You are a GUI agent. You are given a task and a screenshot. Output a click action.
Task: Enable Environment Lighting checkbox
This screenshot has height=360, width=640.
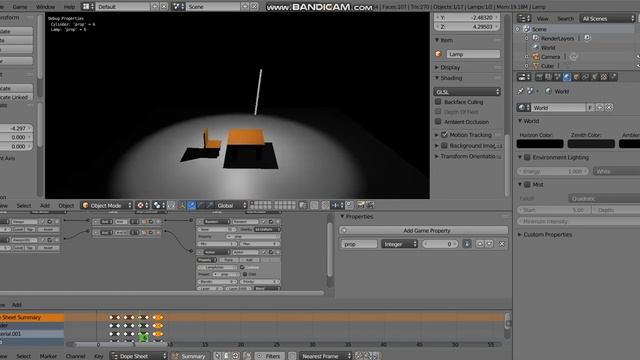527,157
